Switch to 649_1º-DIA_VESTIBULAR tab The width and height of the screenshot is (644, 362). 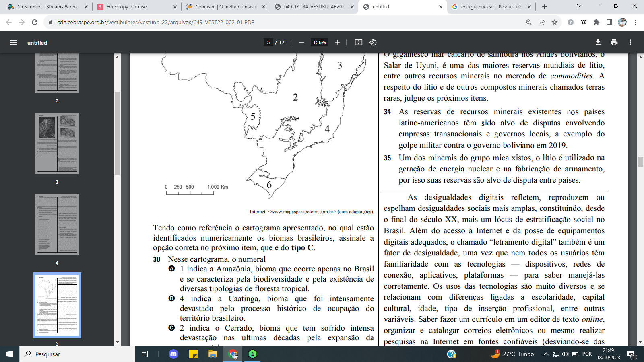click(314, 7)
